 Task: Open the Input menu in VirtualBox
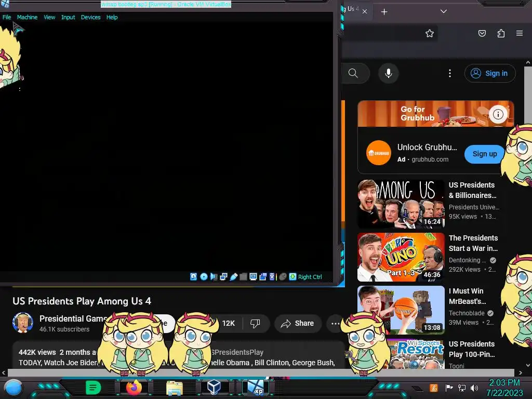(x=68, y=17)
